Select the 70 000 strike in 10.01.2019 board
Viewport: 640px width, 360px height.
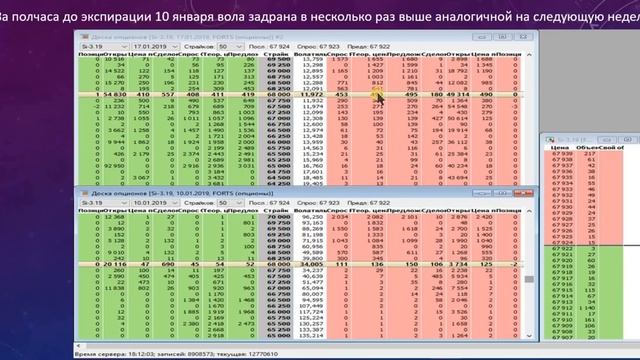[x=279, y=217]
